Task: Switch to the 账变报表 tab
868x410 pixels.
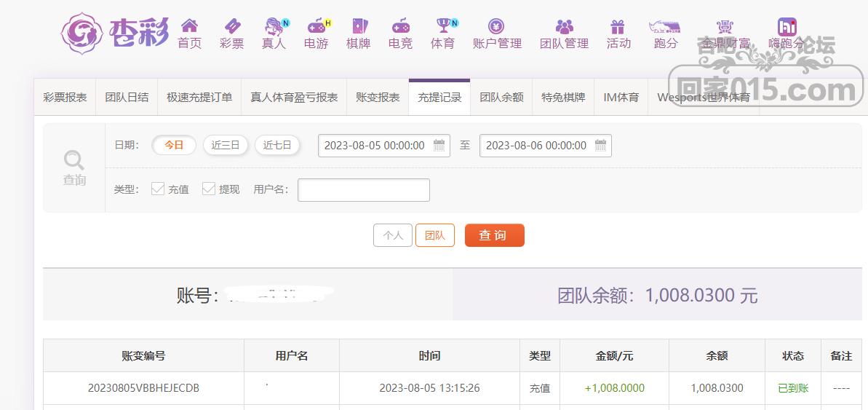Action: (x=378, y=97)
